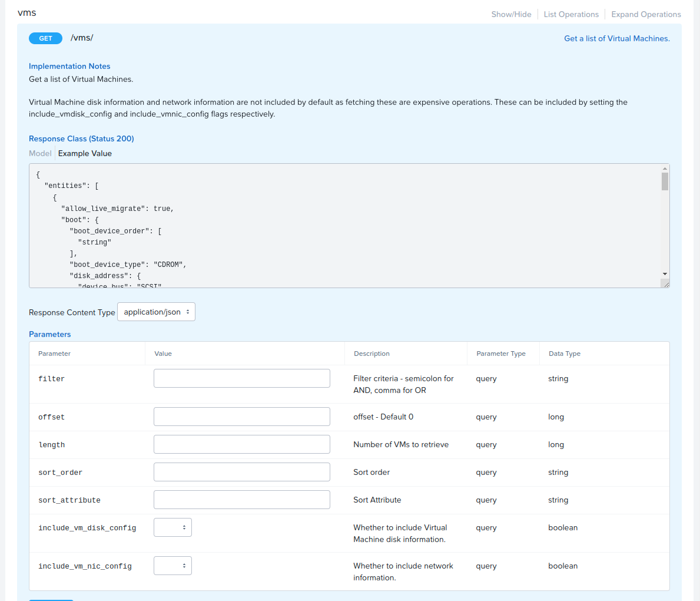Click List Operations in the vms header
This screenshot has width=700, height=601.
(570, 14)
